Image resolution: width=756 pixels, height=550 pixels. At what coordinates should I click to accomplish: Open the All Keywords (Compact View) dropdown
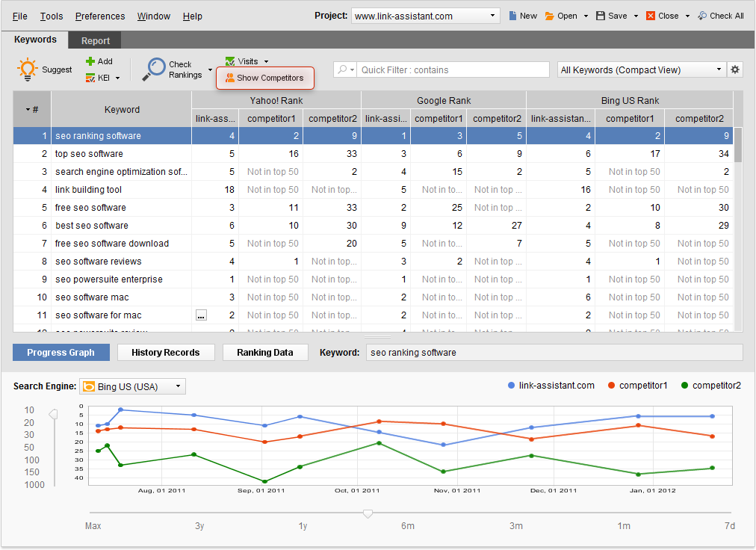coord(640,69)
